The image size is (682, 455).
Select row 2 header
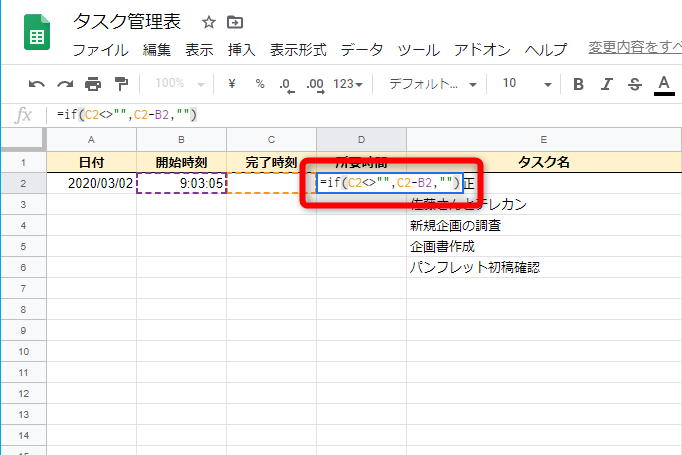(x=23, y=184)
